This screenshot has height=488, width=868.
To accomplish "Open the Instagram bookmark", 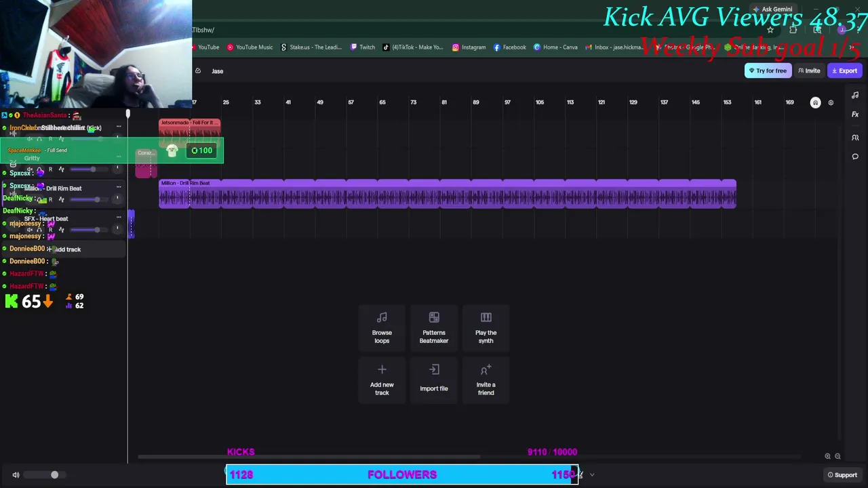I will pos(469,47).
